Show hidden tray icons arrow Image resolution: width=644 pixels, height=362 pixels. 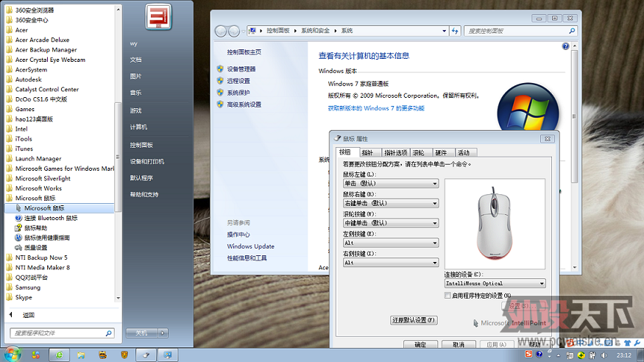pyautogui.click(x=558, y=355)
